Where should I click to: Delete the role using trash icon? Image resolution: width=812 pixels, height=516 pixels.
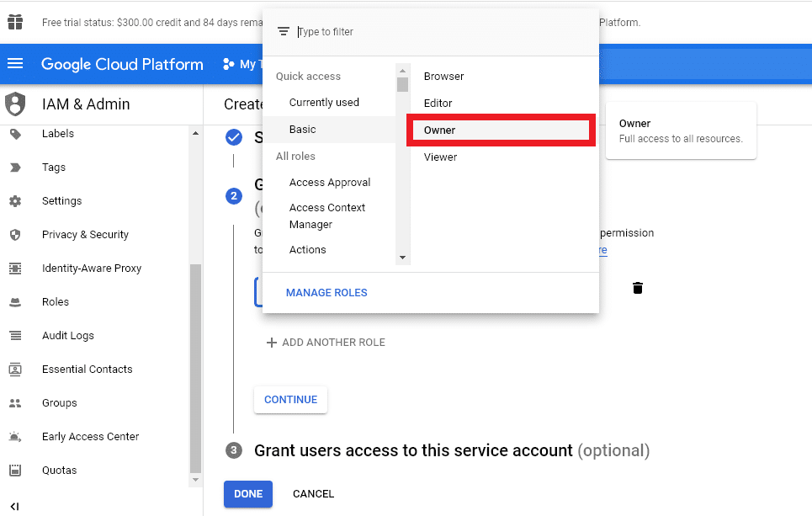[x=638, y=288]
